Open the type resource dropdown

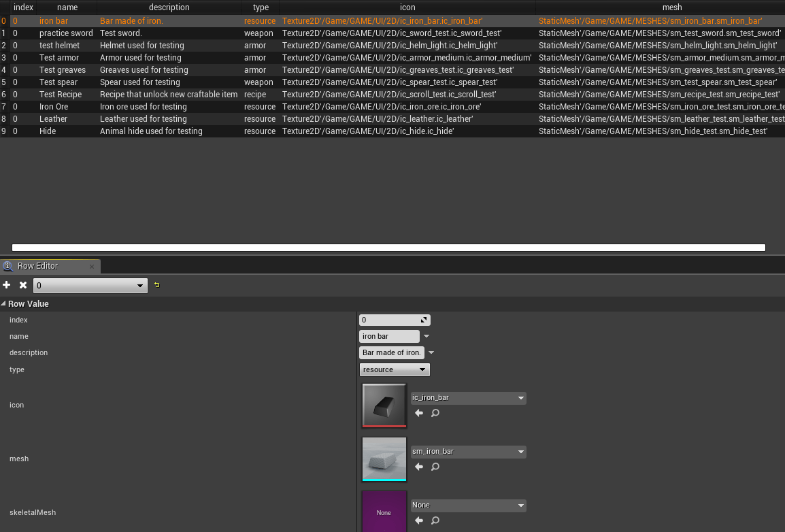point(395,369)
